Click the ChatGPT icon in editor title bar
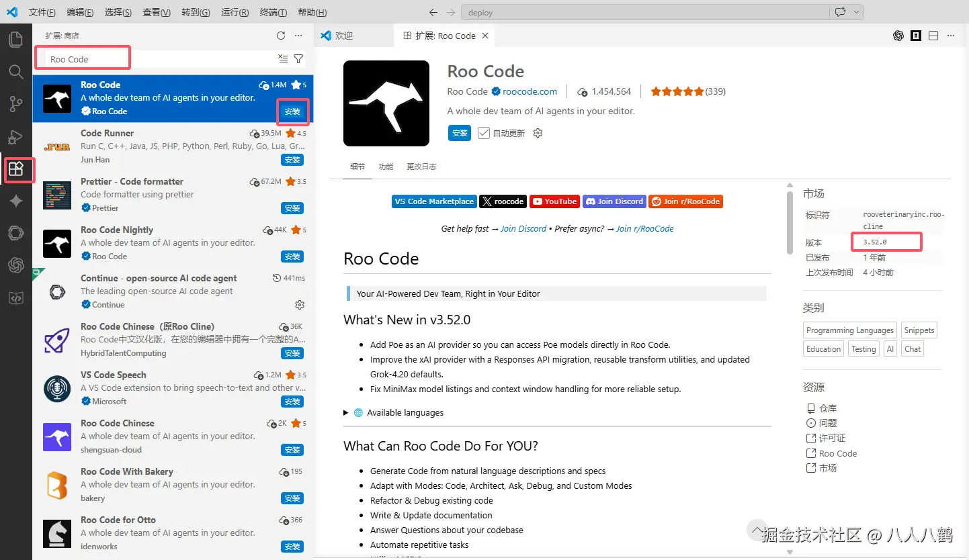This screenshot has height=560, width=969. coord(898,36)
